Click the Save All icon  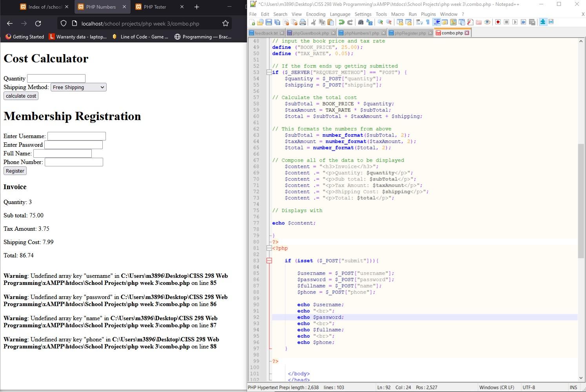(277, 22)
